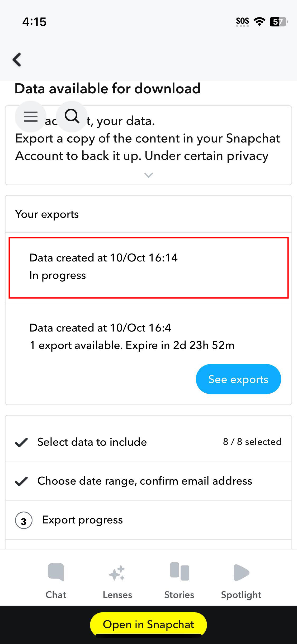Tap the Lenses sparkle icon
This screenshot has height=644, width=297.
pos(117,573)
